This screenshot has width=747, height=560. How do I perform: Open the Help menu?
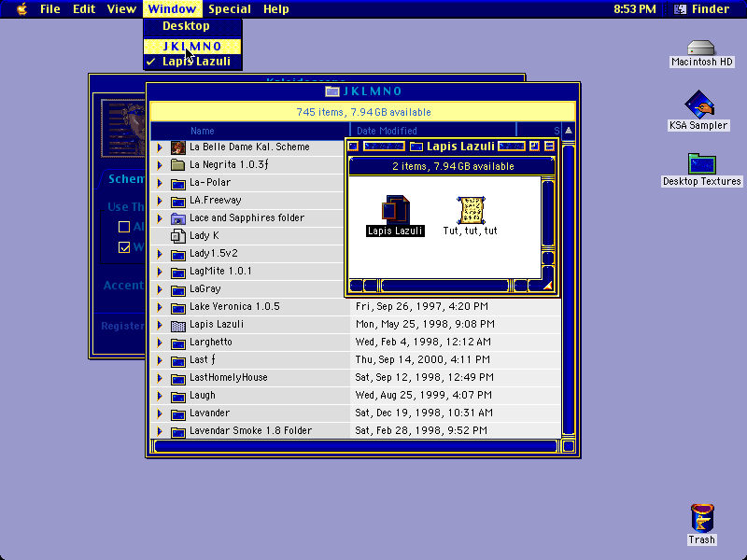click(x=276, y=9)
